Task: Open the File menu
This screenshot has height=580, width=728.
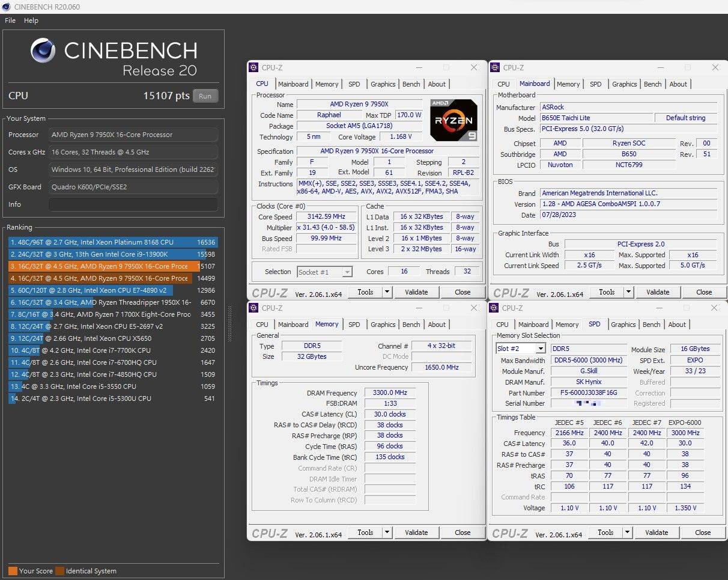Action: 10,20
